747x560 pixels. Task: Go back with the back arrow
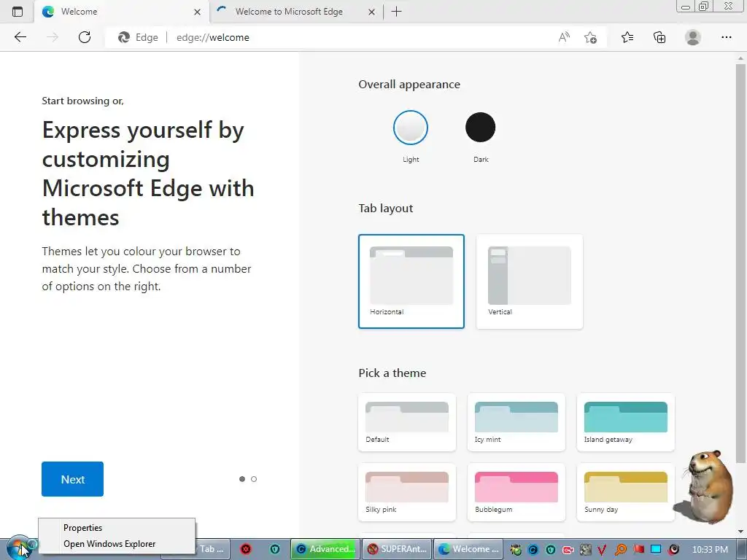(x=20, y=37)
